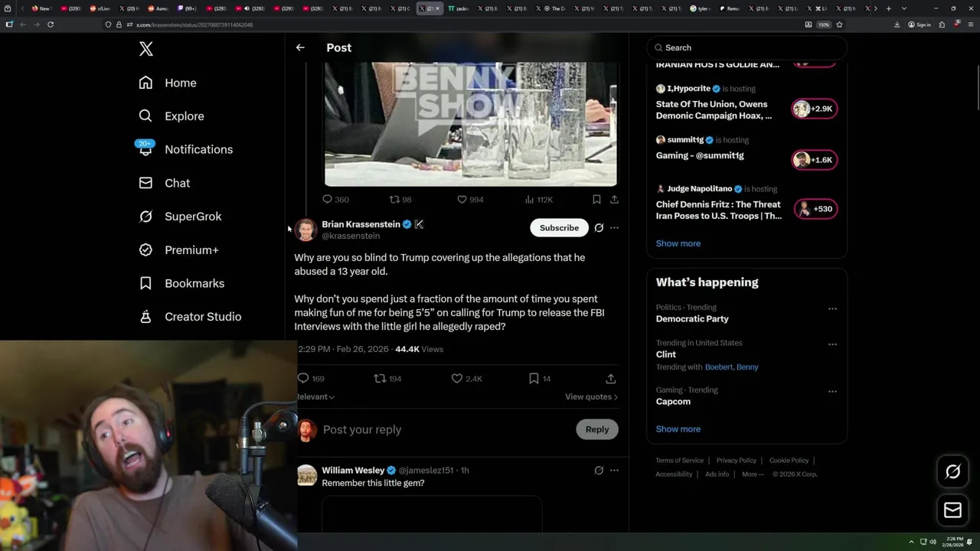Open Capcom trending topic

pyautogui.click(x=673, y=401)
